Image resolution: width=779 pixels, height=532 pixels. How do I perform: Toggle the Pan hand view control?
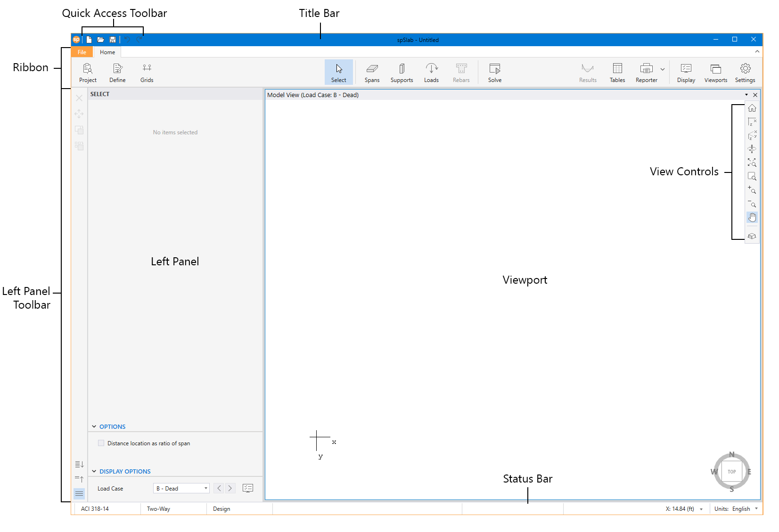[x=752, y=217]
